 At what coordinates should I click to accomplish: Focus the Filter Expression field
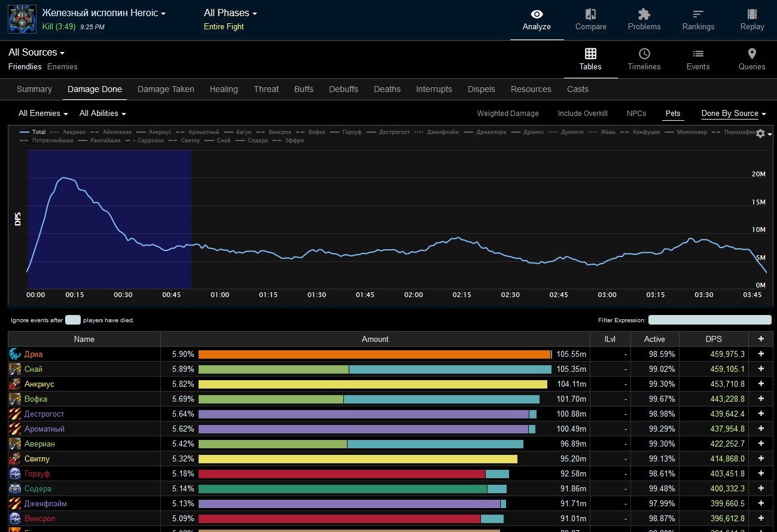pyautogui.click(x=710, y=320)
